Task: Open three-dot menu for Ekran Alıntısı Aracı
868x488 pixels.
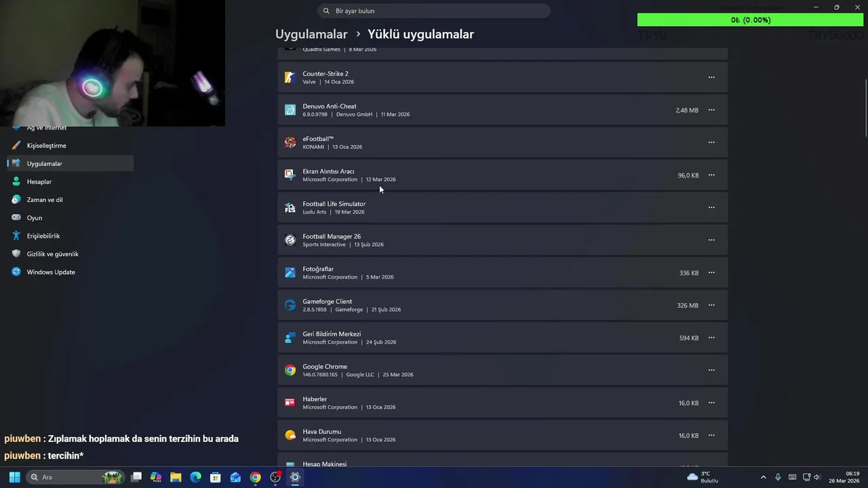Action: coord(711,175)
